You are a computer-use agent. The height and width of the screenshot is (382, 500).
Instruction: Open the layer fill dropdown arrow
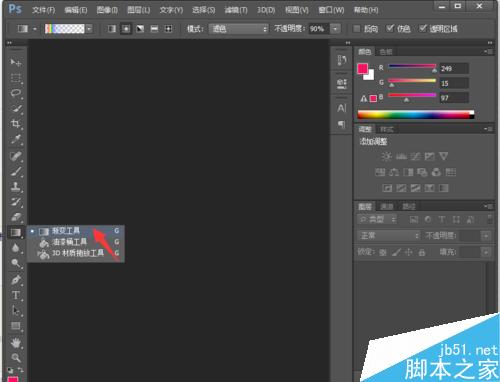pyautogui.click(x=486, y=252)
